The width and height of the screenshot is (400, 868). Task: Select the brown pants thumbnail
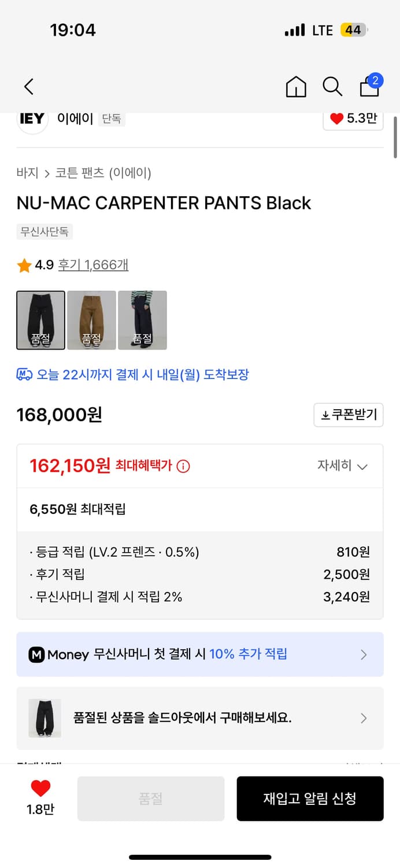(91, 320)
